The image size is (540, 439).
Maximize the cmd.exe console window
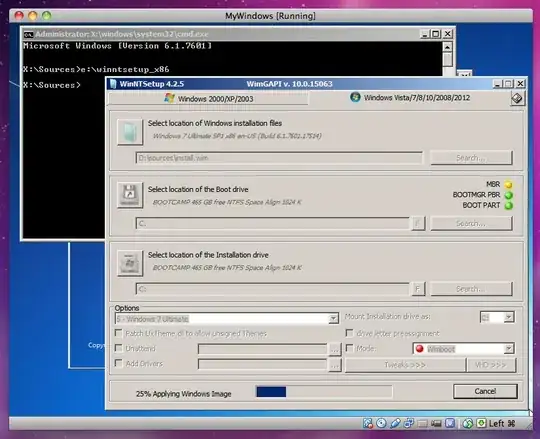pyautogui.click(x=436, y=34)
